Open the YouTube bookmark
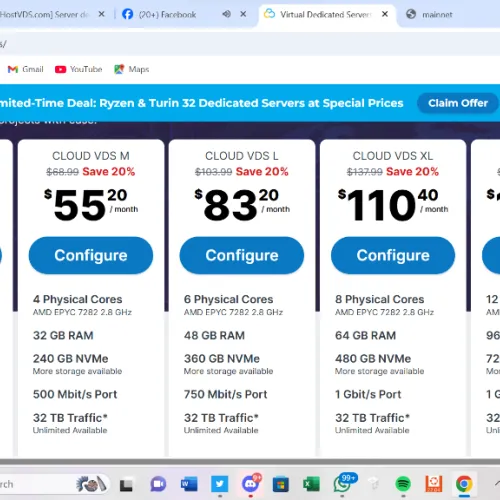Screen dimensions: 500x500 (x=79, y=69)
